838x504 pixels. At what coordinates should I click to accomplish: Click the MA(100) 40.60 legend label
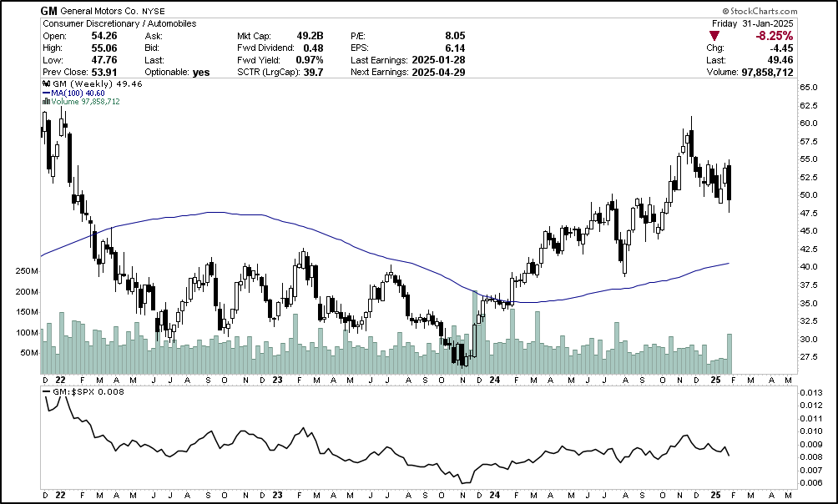click(x=78, y=93)
